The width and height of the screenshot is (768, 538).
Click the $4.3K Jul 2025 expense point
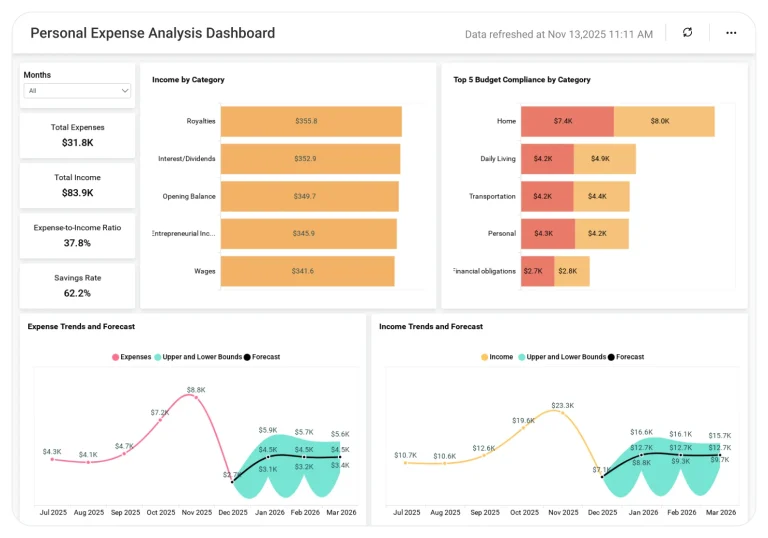(52, 459)
